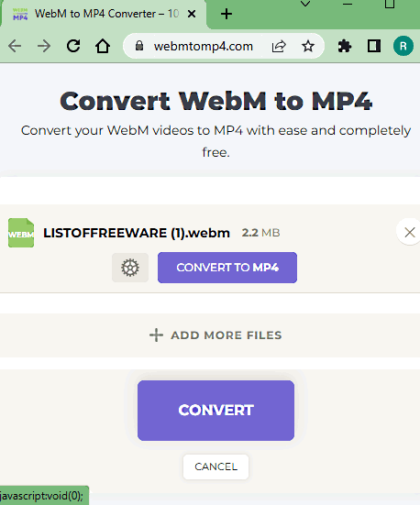Click the green WEBM file icon
This screenshot has width=420, height=505.
21,233
